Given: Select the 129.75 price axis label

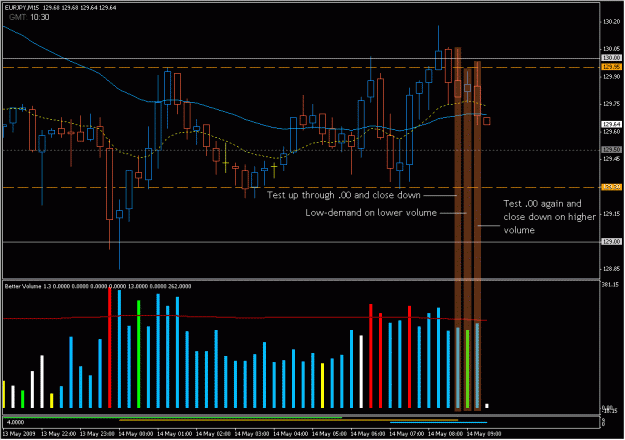Looking at the screenshot, I should point(611,104).
